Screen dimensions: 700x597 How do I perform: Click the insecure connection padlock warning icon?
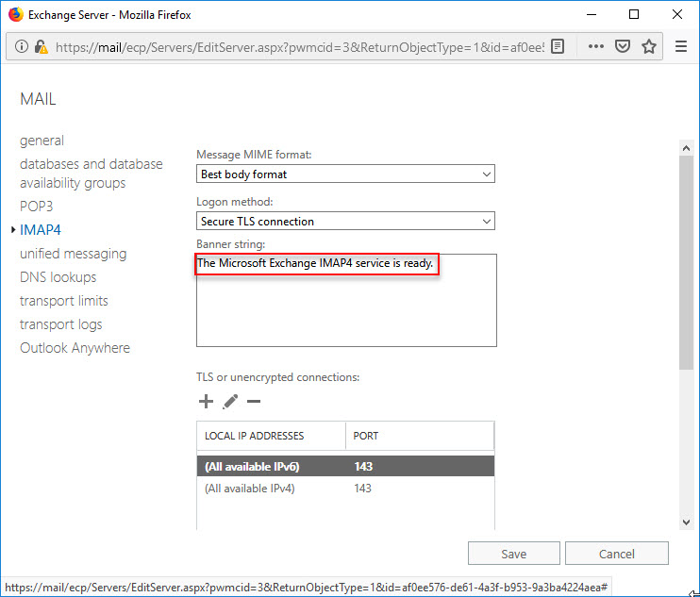click(42, 46)
